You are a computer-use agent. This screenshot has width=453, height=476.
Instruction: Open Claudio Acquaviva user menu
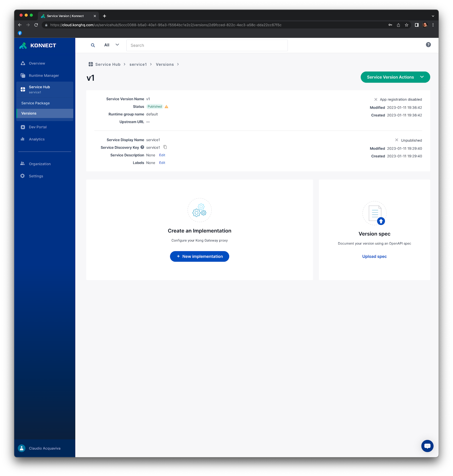45,448
